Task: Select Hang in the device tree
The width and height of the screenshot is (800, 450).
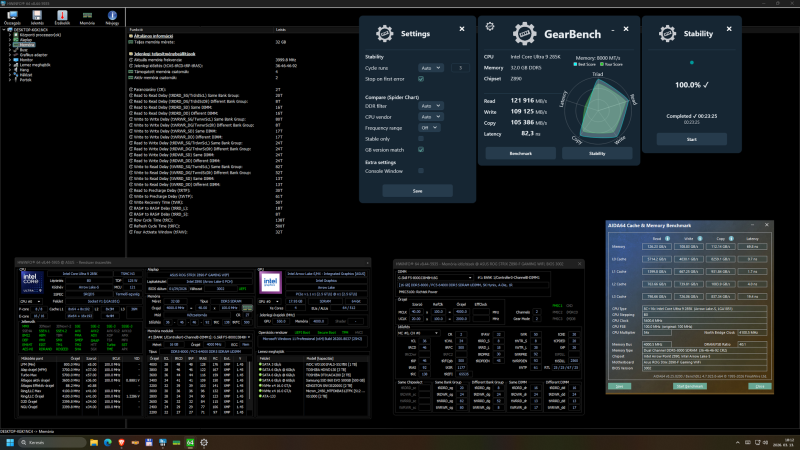Action: coord(24,70)
